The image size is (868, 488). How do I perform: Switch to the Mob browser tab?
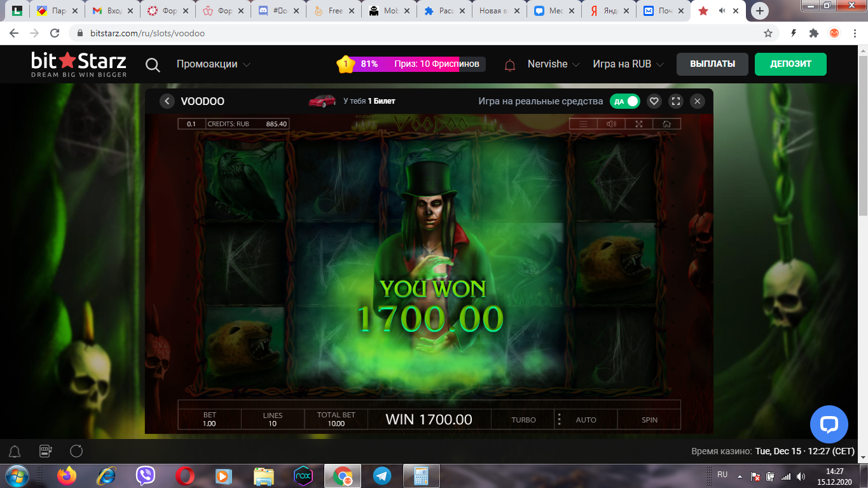tap(388, 11)
